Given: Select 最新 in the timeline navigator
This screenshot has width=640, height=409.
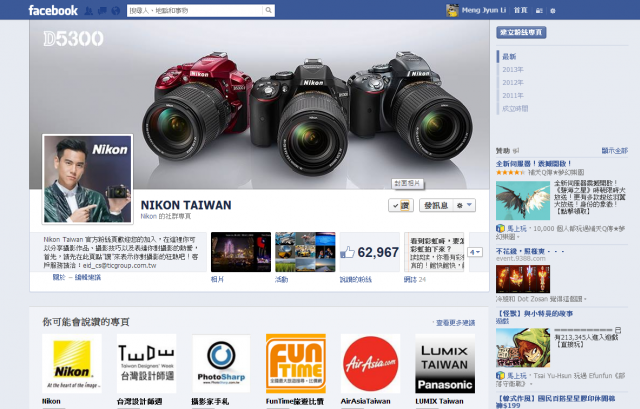Looking at the screenshot, I should point(509,56).
